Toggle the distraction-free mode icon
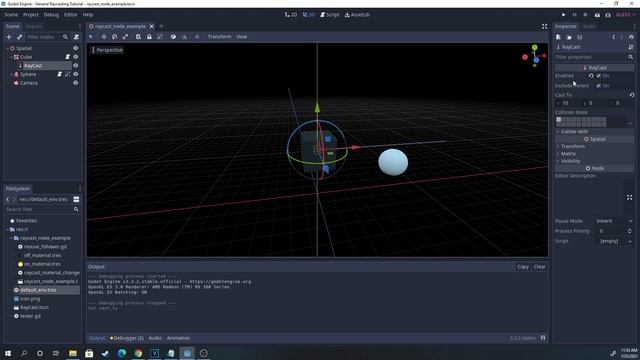640x360 pixels. 544,26
